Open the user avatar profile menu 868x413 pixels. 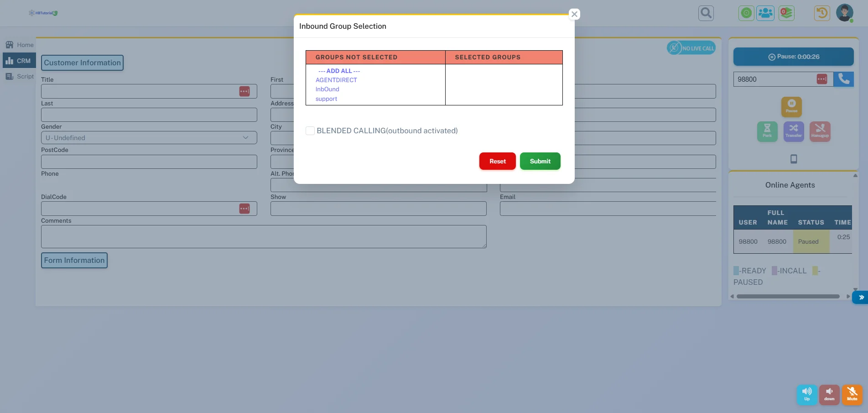tap(845, 13)
